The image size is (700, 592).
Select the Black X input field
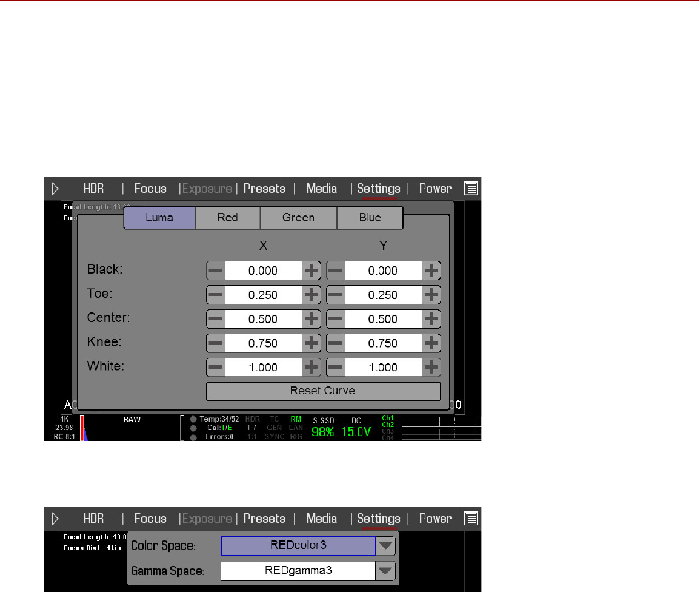(x=264, y=271)
